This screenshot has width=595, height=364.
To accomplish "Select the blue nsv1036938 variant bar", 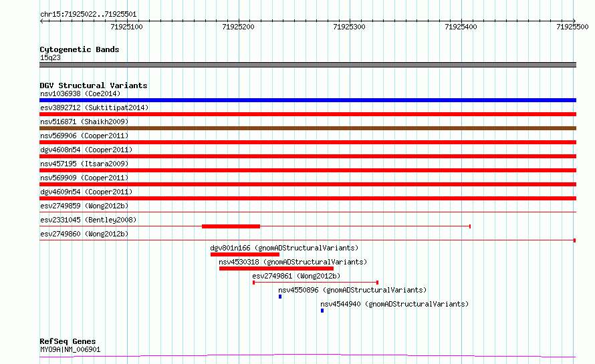I will pos(308,100).
